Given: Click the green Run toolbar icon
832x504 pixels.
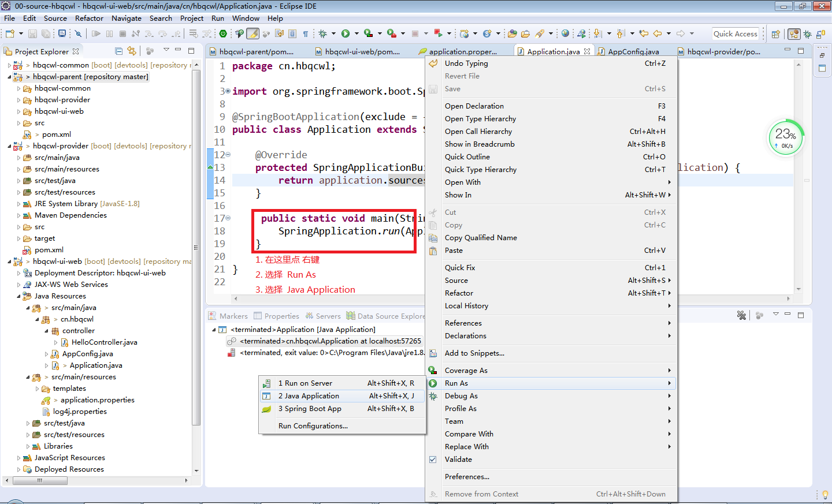Looking at the screenshot, I should [346, 33].
